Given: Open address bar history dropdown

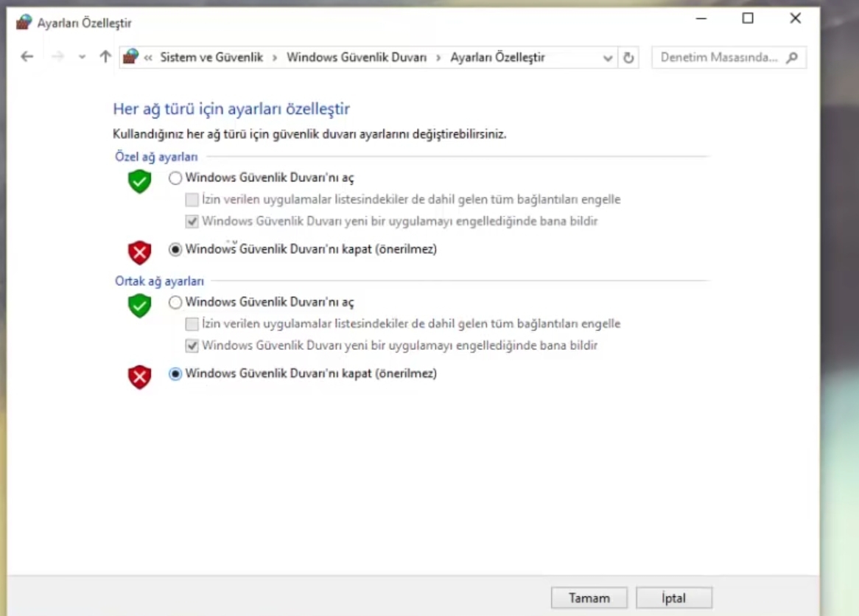Looking at the screenshot, I should coord(608,58).
